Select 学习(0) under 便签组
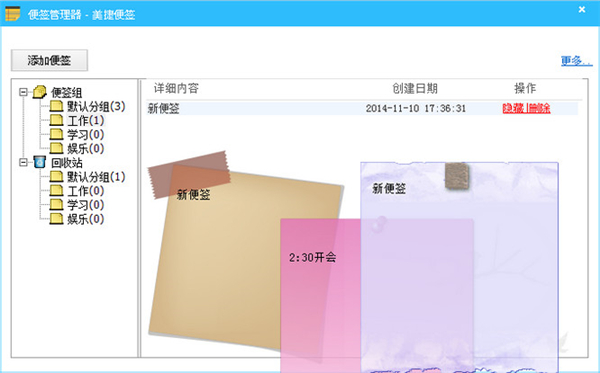This screenshot has height=373, width=600. 86,135
